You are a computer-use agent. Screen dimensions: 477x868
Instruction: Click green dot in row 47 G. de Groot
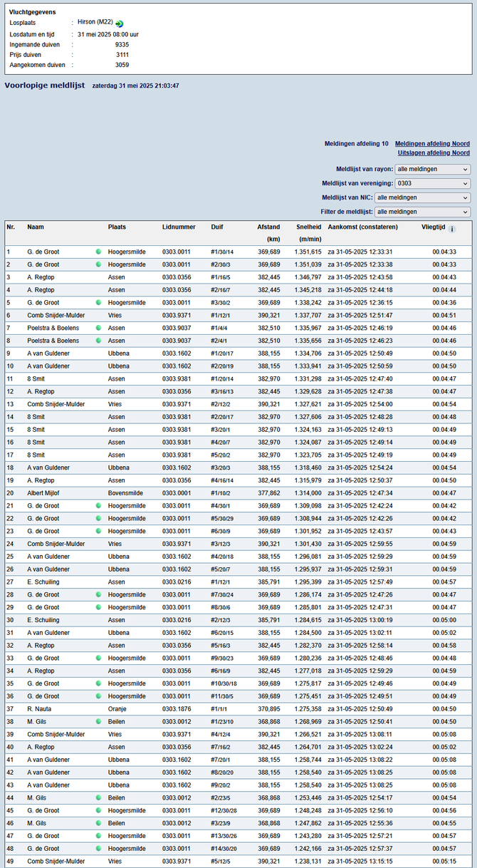[x=98, y=836]
